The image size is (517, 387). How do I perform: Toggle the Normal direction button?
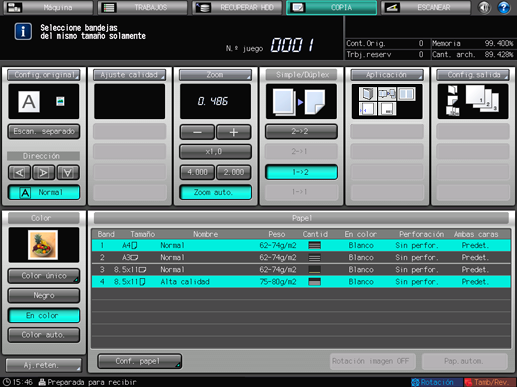coord(44,192)
